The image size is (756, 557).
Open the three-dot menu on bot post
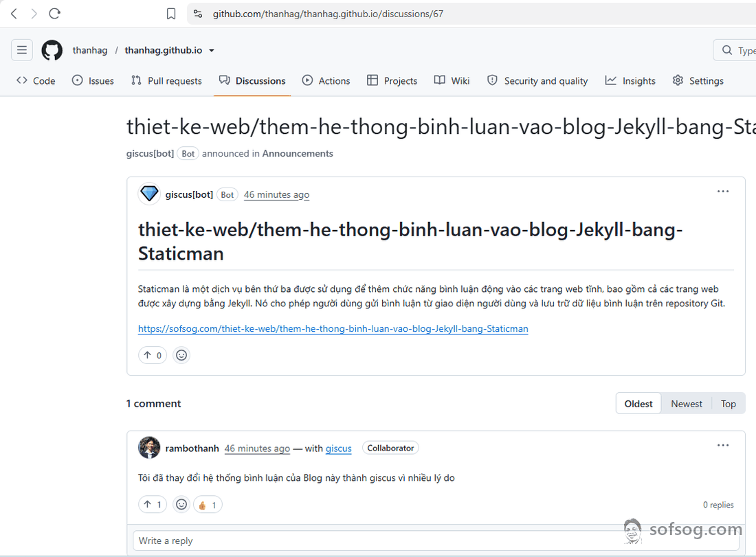[723, 192]
